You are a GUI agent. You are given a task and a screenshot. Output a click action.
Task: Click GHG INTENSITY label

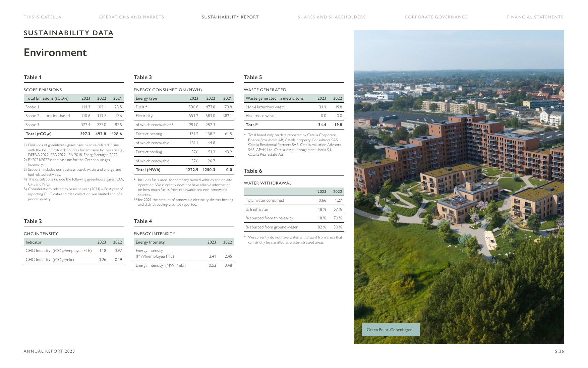[41, 234]
